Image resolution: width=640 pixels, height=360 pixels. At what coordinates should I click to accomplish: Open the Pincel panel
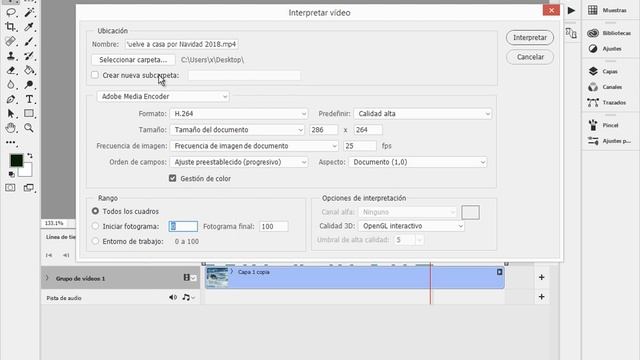coord(603,125)
